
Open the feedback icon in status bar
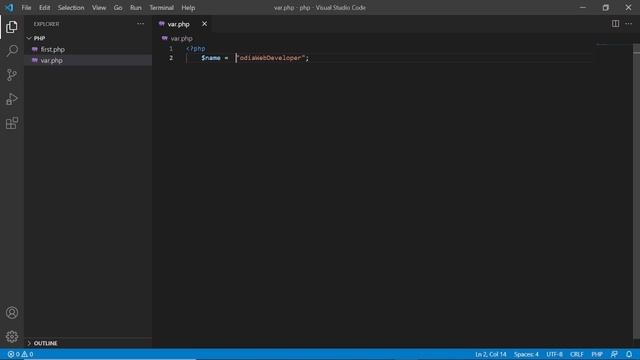tap(614, 354)
